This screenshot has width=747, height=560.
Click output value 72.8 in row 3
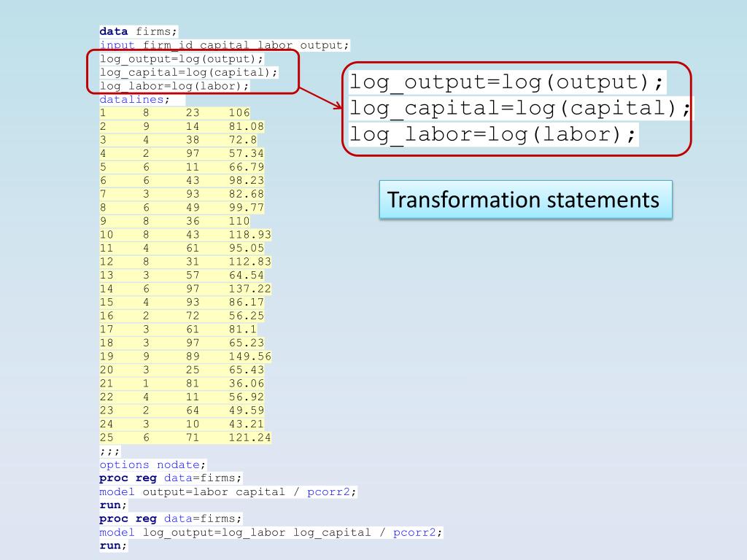click(x=242, y=140)
